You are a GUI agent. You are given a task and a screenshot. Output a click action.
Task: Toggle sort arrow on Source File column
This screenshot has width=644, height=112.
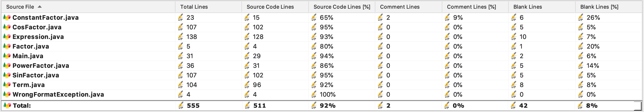[x=39, y=7]
